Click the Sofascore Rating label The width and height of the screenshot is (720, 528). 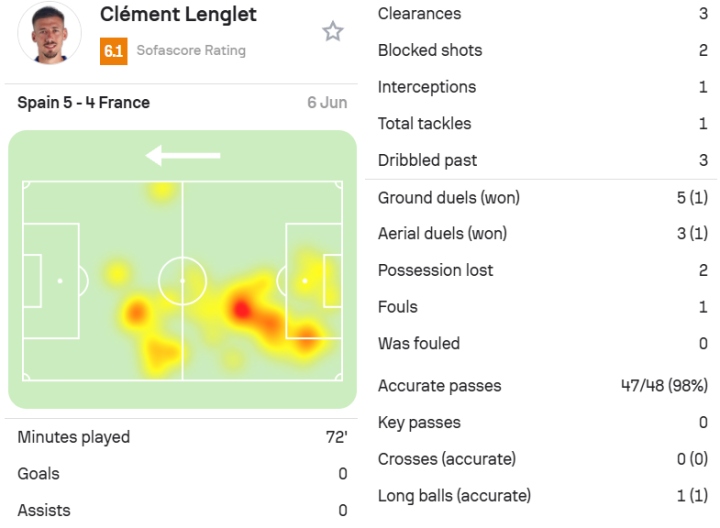pos(190,51)
